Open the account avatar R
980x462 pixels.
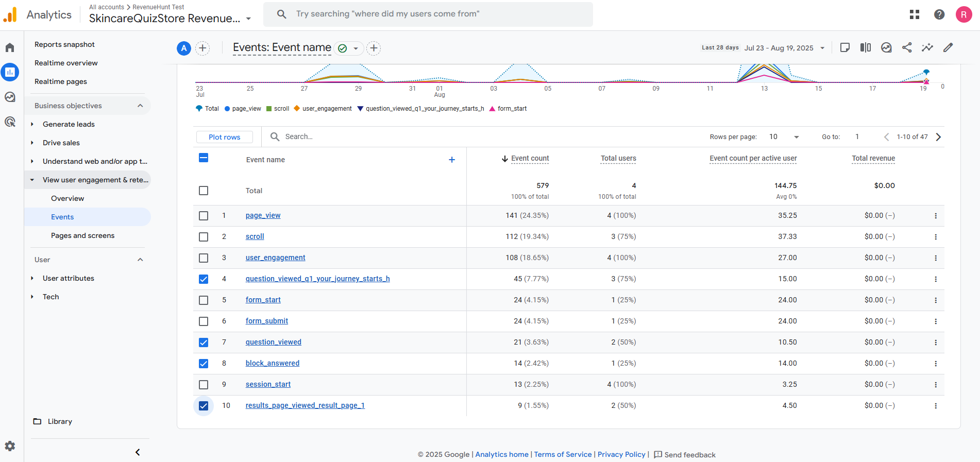tap(964, 14)
